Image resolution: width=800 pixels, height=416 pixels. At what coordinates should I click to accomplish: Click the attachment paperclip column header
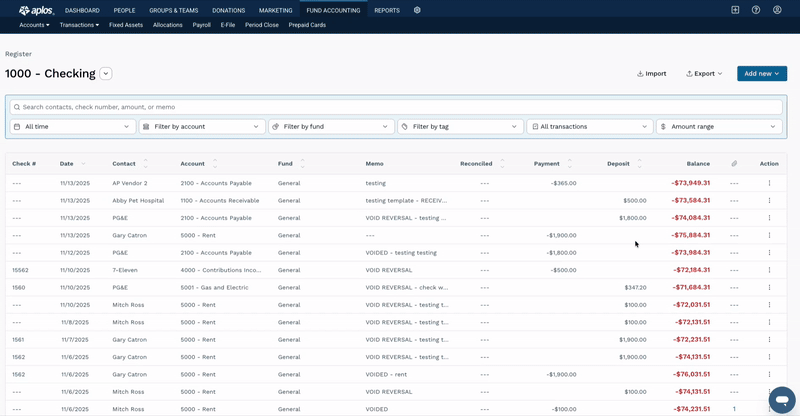734,163
